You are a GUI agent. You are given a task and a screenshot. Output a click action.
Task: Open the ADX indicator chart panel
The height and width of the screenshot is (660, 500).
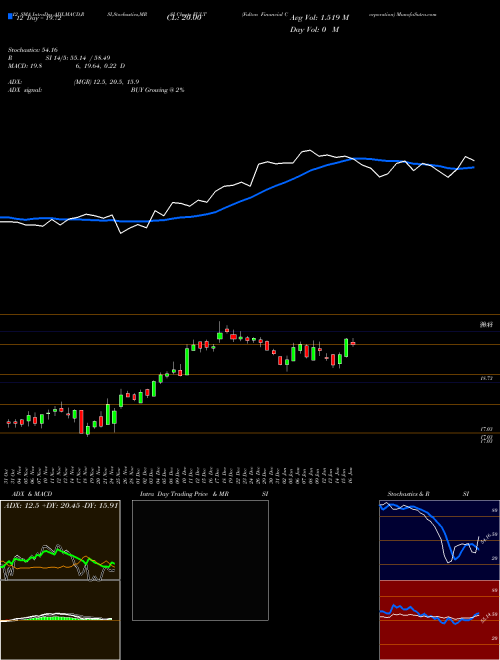[x=60, y=540]
